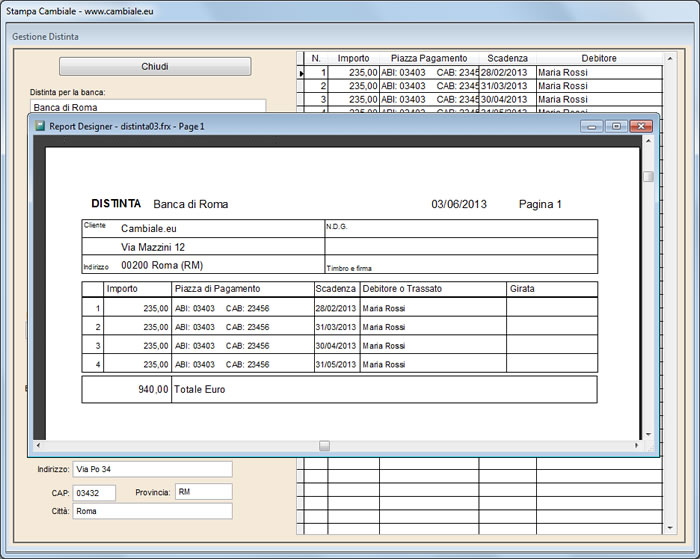
Task: Click the Debitore grid column header
Action: pyautogui.click(x=599, y=58)
